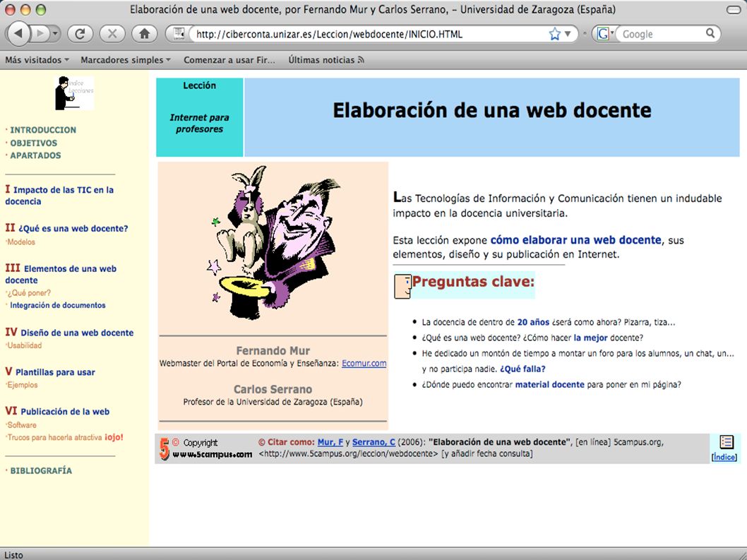Open the Modelos subsection link

pyautogui.click(x=21, y=242)
